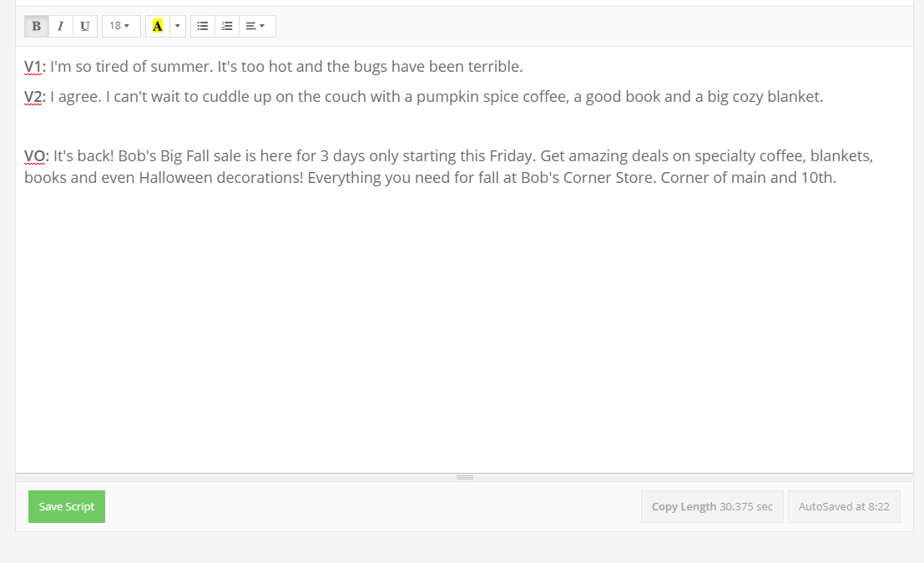This screenshot has width=924, height=563.
Task: Toggle underline formatting button
Action: (84, 26)
